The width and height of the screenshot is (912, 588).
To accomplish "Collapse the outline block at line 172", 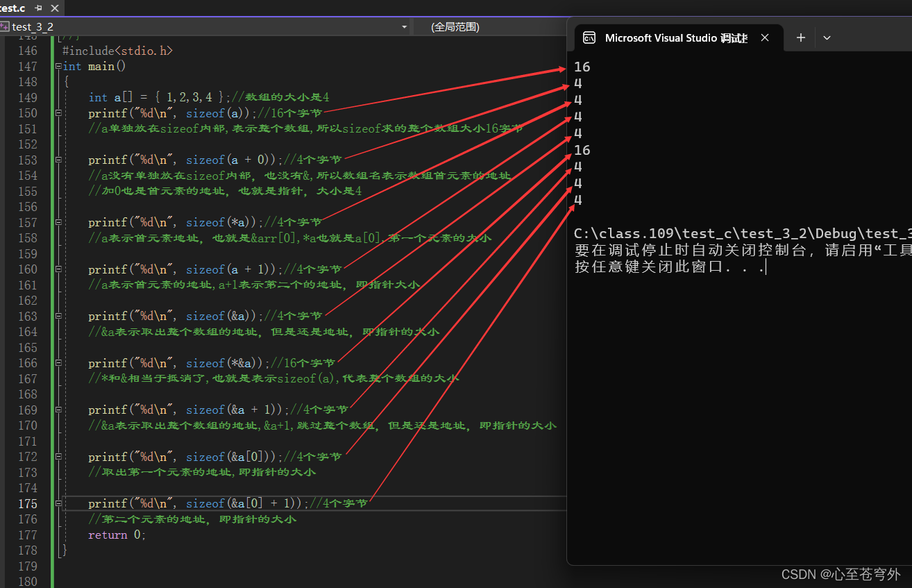I will pos(58,457).
